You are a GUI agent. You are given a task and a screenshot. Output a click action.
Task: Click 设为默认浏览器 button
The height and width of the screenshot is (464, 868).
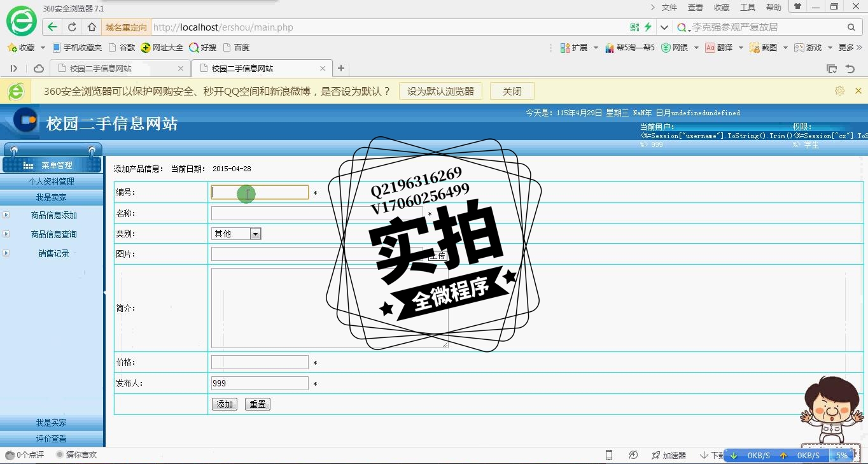(440, 91)
